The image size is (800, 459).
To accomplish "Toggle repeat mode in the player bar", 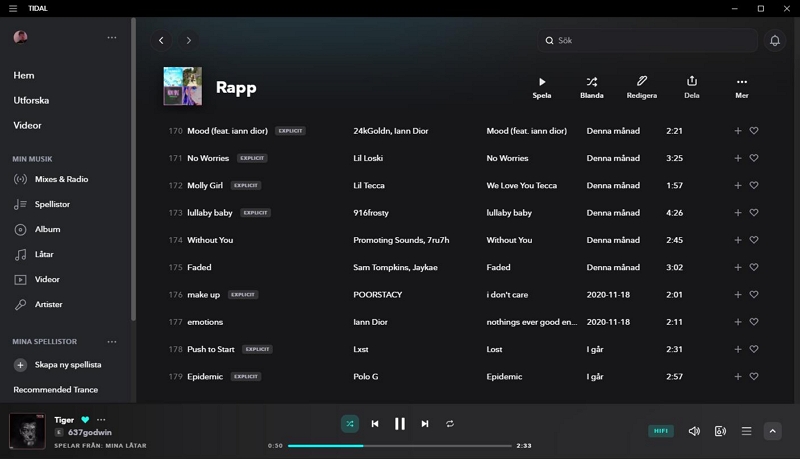I will pos(450,424).
